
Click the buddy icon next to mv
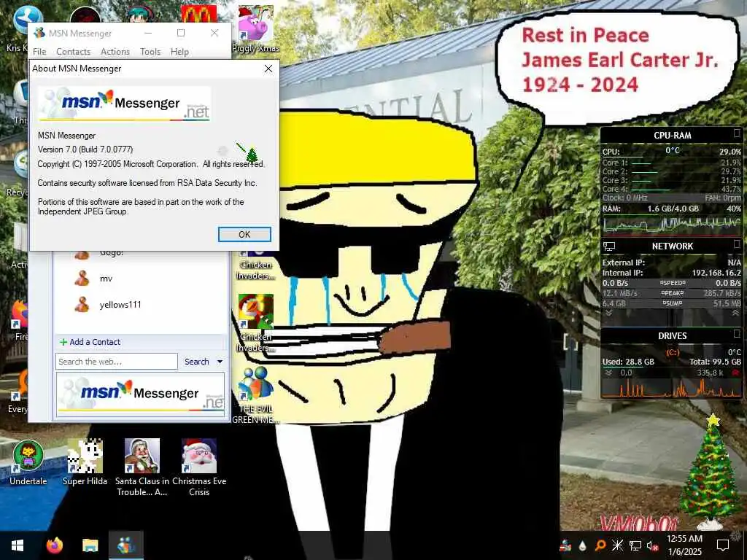(82, 278)
